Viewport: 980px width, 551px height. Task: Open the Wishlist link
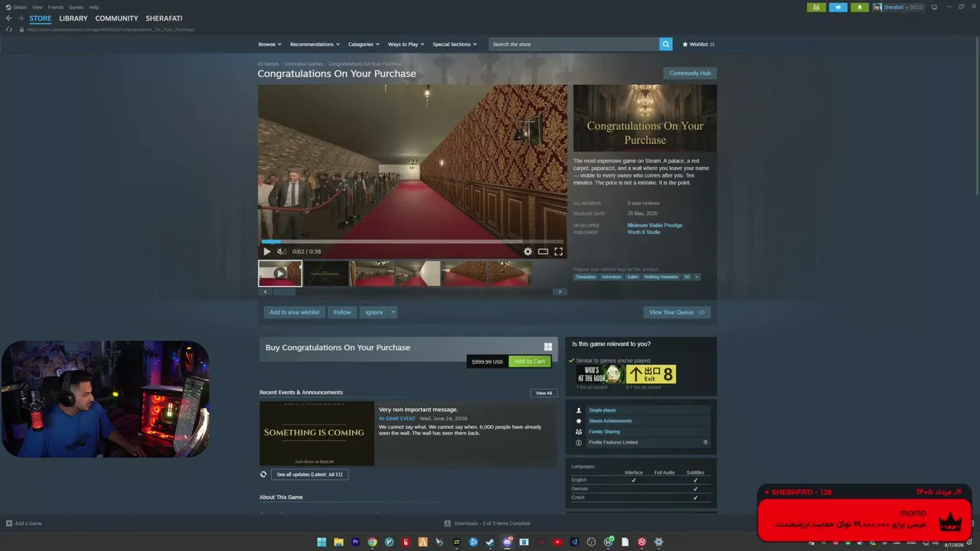tap(698, 44)
